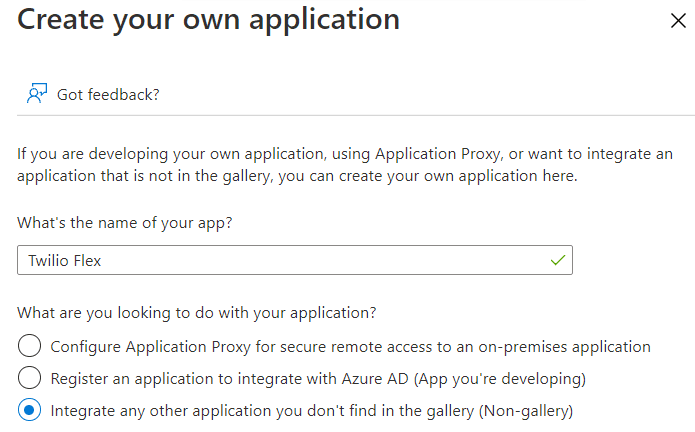Click the 'Twilio Flex' text in the name box
The image size is (695, 432).
point(64,261)
